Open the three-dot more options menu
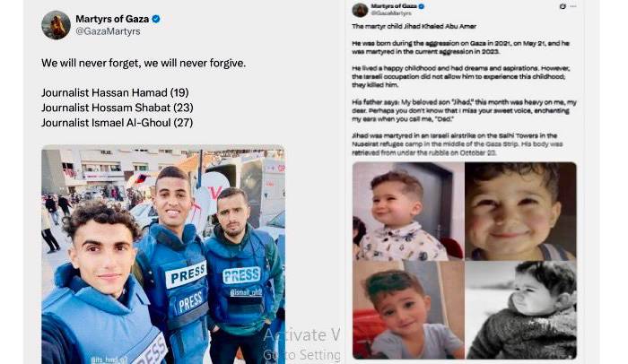The image size is (628, 364). click(x=573, y=6)
